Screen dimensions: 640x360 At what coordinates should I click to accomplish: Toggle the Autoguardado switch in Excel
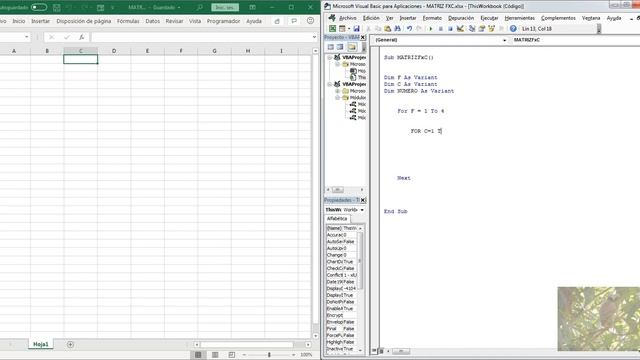[39, 7]
